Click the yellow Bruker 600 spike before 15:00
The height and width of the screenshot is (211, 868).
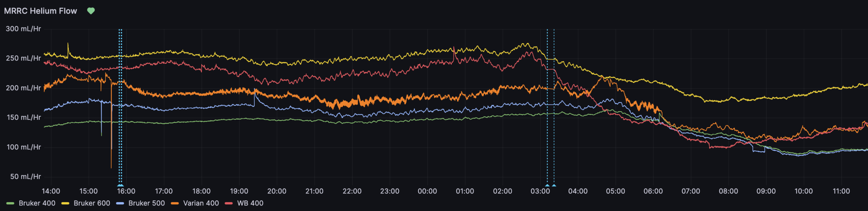point(68,44)
